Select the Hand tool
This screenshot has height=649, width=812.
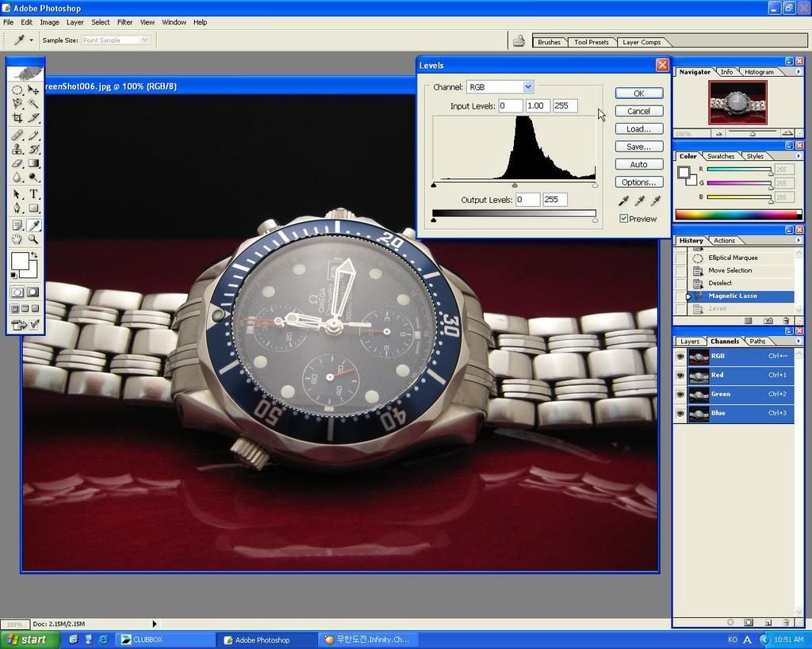pos(17,239)
